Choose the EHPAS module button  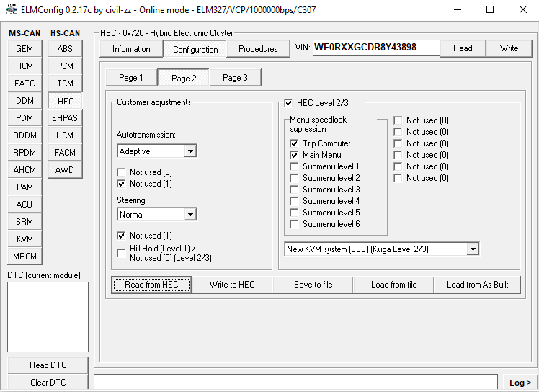[x=65, y=118]
